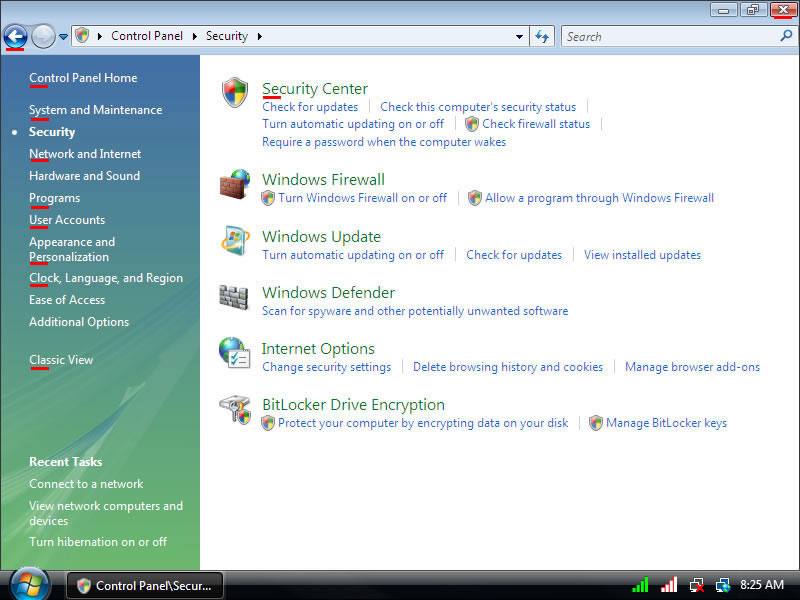Click the Control Panel\Secur... taskbar button

coord(145,586)
